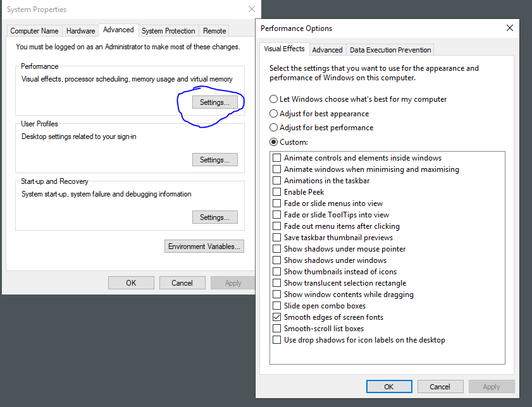The width and height of the screenshot is (532, 407).
Task: Switch to the Hardware tab
Action: point(80,31)
